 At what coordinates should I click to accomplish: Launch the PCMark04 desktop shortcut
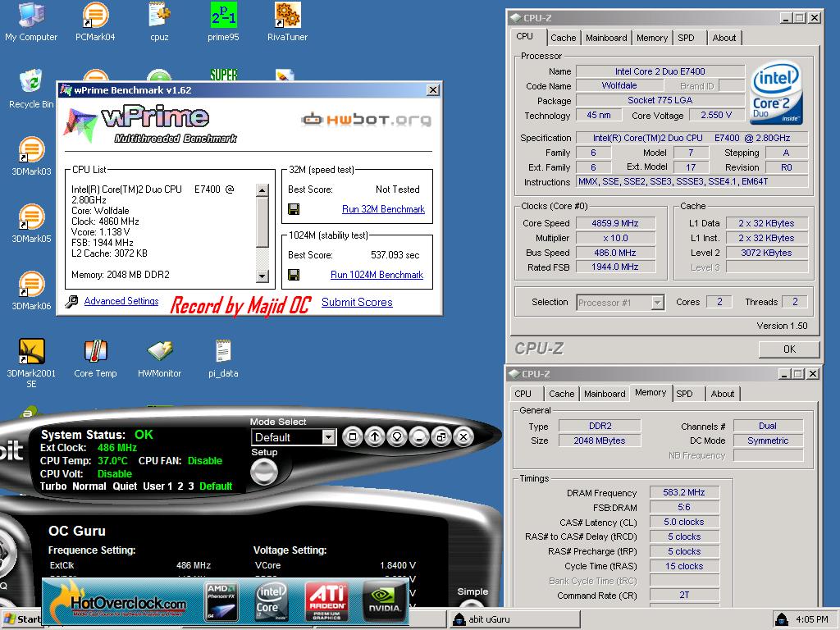(x=95, y=21)
